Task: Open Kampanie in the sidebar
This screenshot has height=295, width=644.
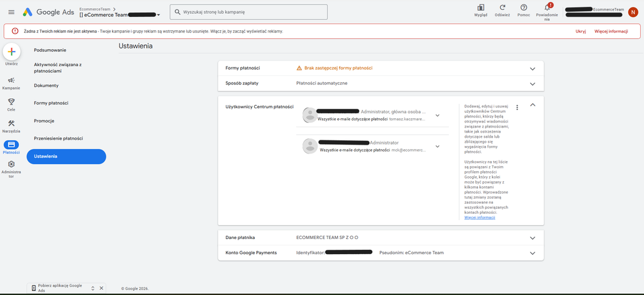Action: tap(11, 83)
